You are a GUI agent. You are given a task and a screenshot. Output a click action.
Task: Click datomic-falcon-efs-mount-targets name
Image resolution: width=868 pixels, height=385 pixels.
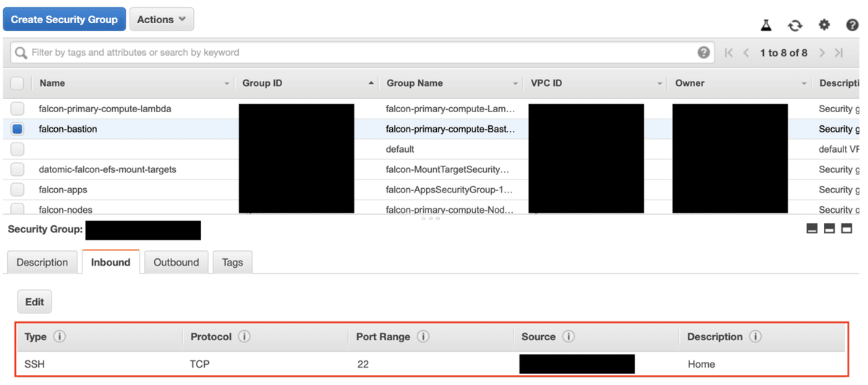tap(108, 169)
